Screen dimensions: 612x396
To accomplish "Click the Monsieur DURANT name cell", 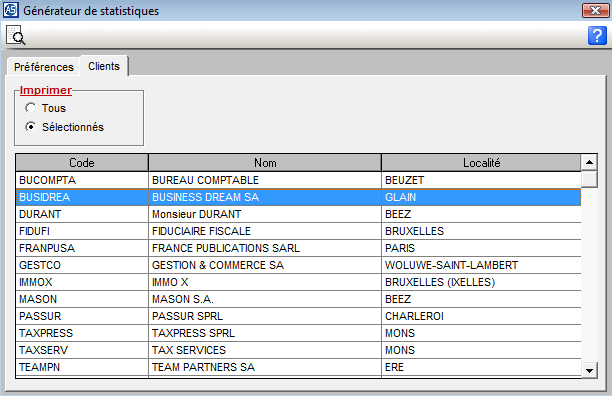I will coord(265,214).
